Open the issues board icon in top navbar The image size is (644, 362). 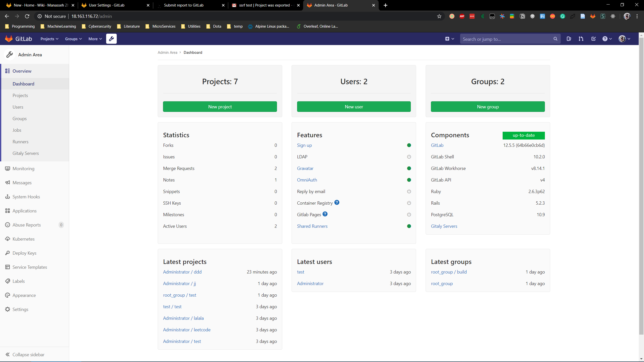pyautogui.click(x=569, y=39)
